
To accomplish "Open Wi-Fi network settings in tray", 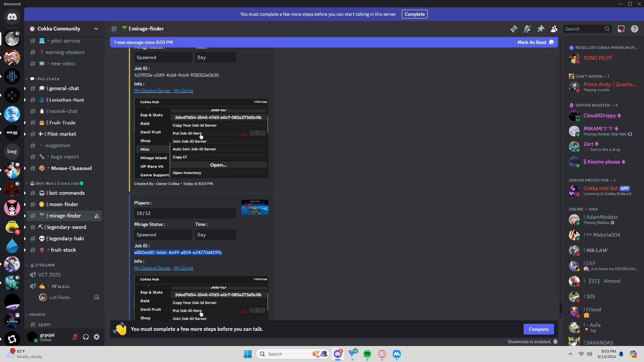I will tap(581, 354).
